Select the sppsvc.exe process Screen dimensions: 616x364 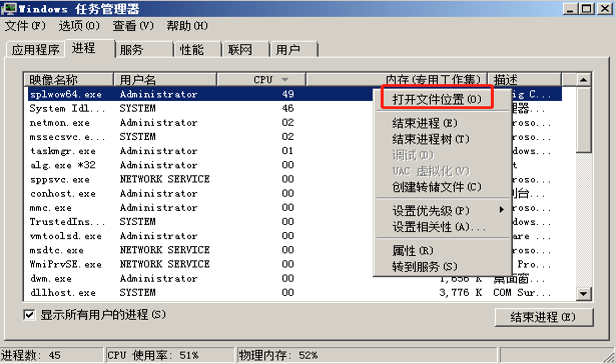point(60,179)
